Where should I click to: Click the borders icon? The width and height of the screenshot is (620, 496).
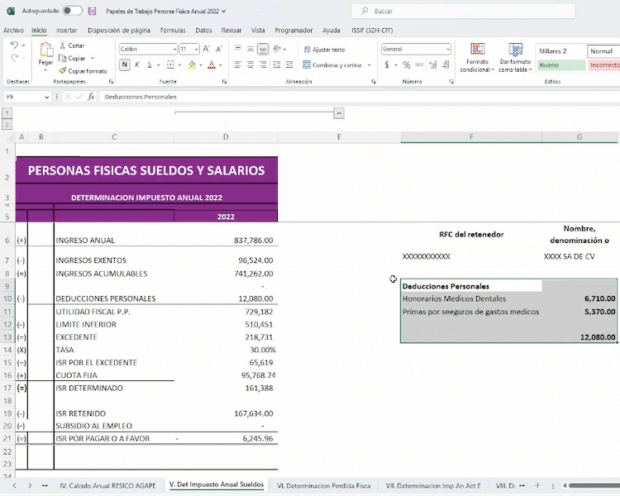pyautogui.click(x=170, y=64)
